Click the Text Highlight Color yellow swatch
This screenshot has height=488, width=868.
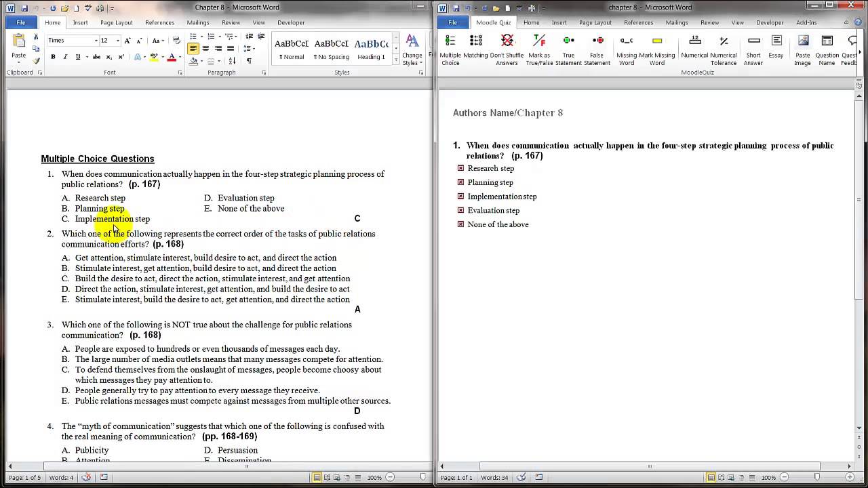pos(154,58)
